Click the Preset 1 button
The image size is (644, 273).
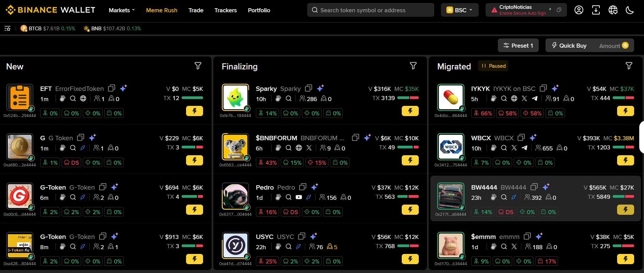[518, 46]
